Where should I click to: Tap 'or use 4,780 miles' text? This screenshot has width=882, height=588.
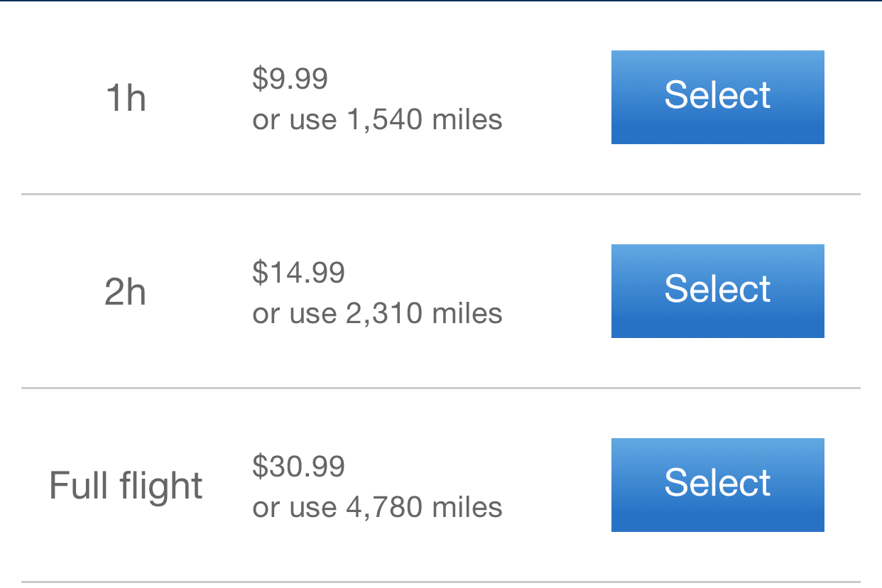377,507
